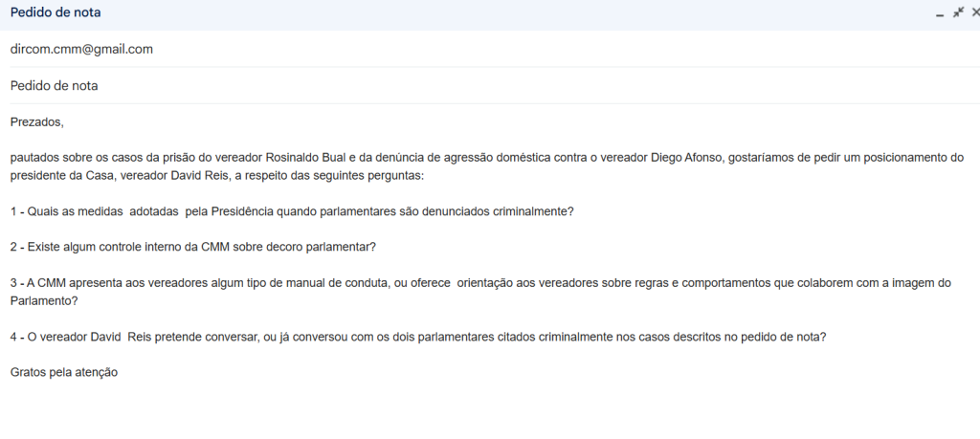Click the word Parlamento? ending question 3
This screenshot has width=980, height=439.
44,300
